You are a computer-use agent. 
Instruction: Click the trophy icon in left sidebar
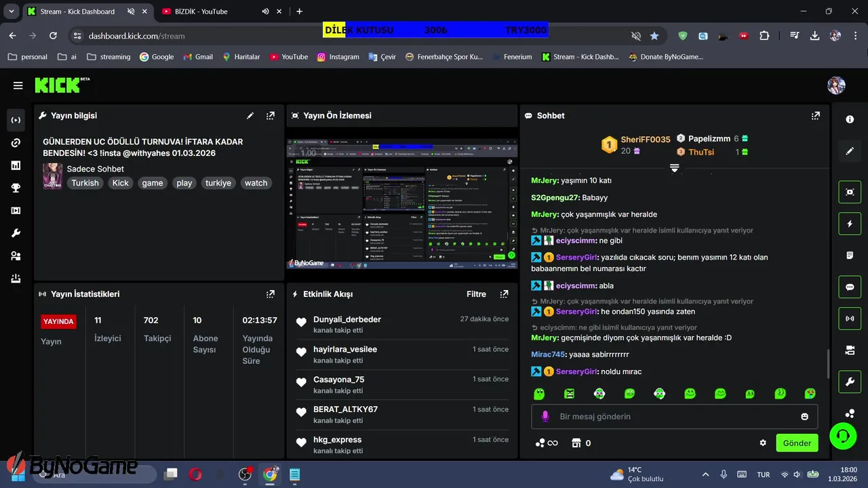tap(16, 188)
